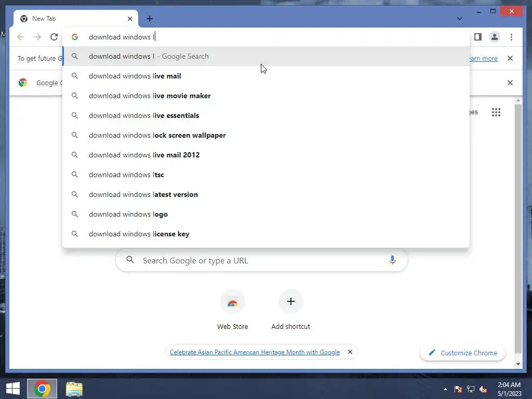532x399 pixels.
Task: Dismiss the Heritage Month promo
Action: pyautogui.click(x=350, y=352)
